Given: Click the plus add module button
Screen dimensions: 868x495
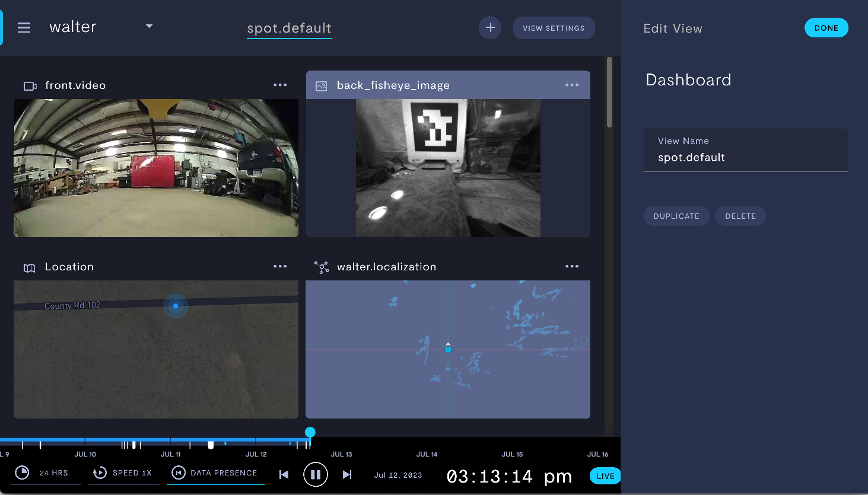Looking at the screenshot, I should tap(490, 28).
